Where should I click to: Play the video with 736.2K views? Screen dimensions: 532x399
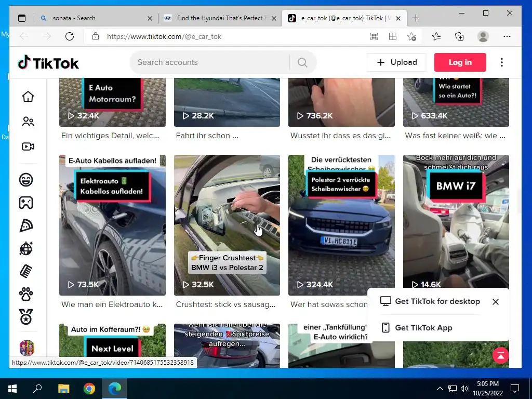tap(341, 102)
